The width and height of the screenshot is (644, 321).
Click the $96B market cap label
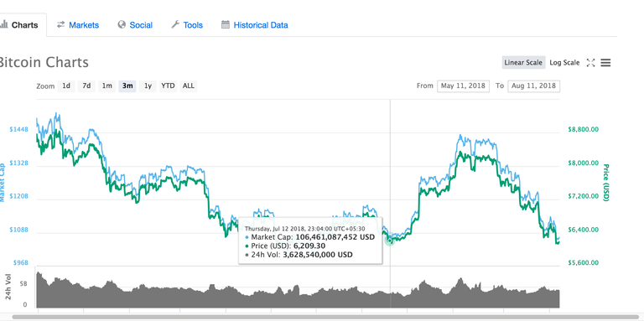(20, 262)
